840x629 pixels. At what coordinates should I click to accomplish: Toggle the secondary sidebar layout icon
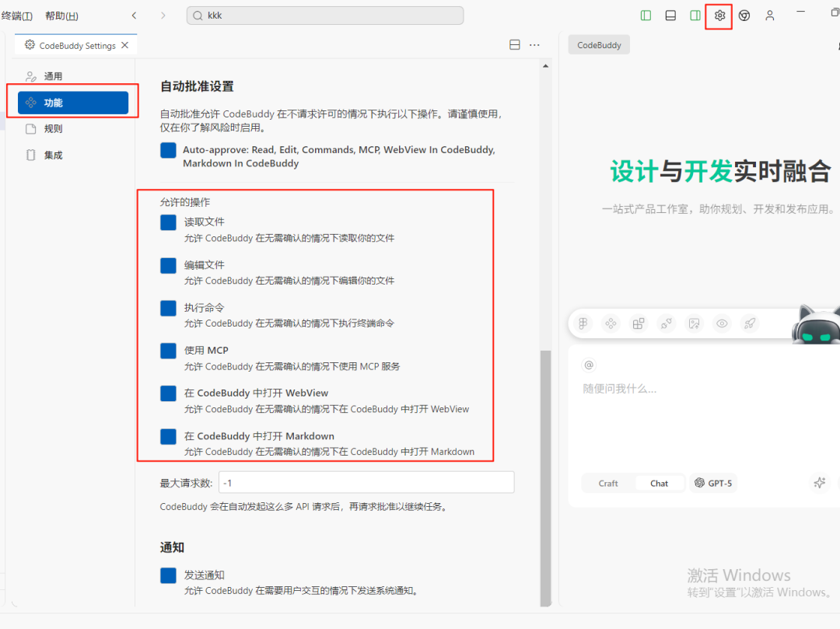[695, 16]
